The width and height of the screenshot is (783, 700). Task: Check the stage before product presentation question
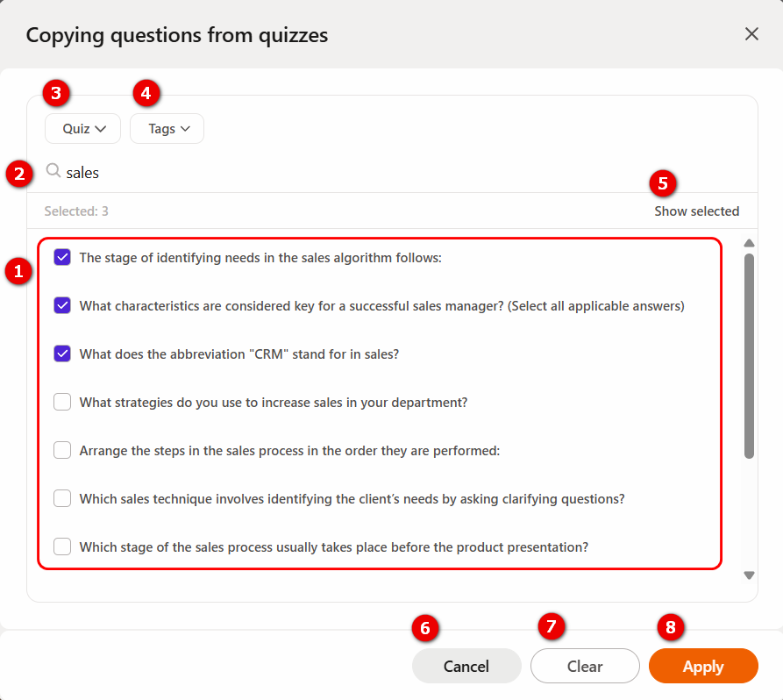click(x=62, y=546)
